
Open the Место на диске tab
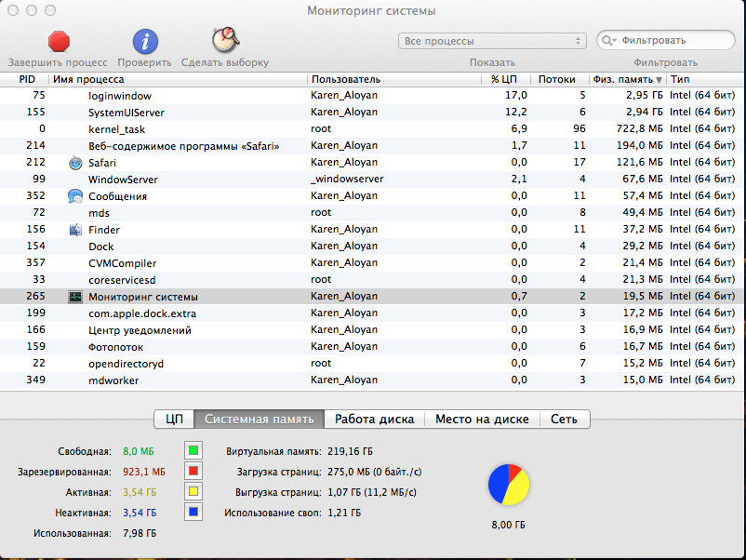tap(482, 420)
